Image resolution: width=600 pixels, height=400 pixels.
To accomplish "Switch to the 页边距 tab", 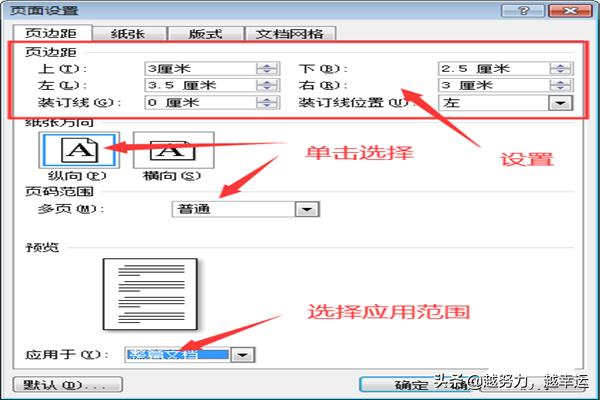I will (52, 33).
